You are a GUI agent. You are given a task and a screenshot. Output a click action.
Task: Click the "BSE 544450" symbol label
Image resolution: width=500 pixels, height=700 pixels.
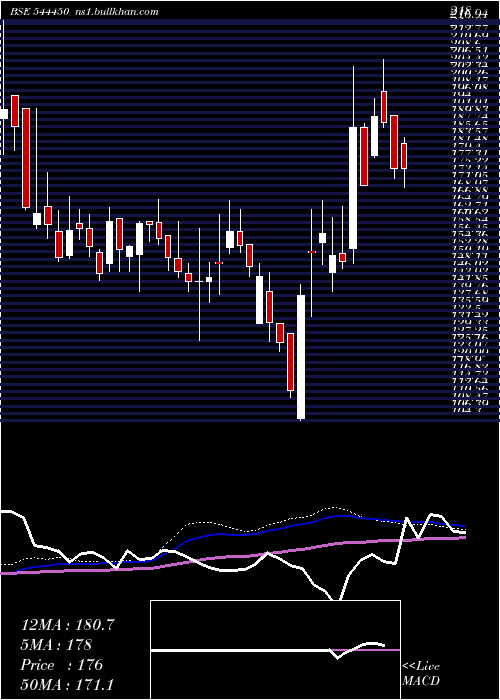tap(39, 12)
